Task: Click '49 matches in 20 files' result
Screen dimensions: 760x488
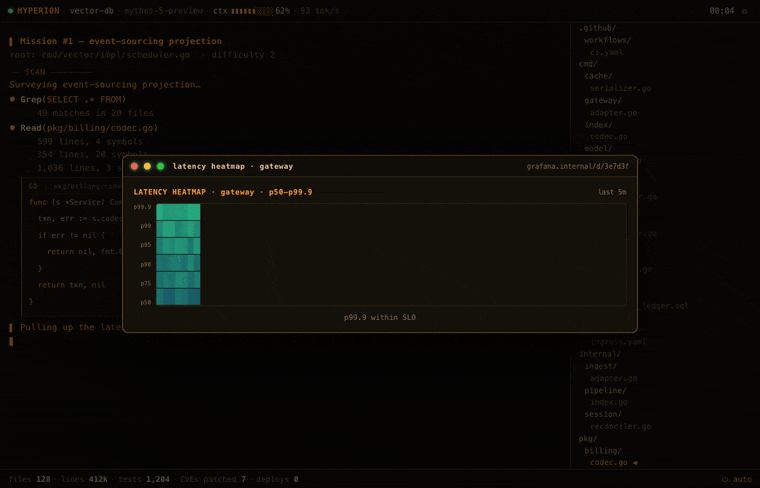Action: [95, 113]
